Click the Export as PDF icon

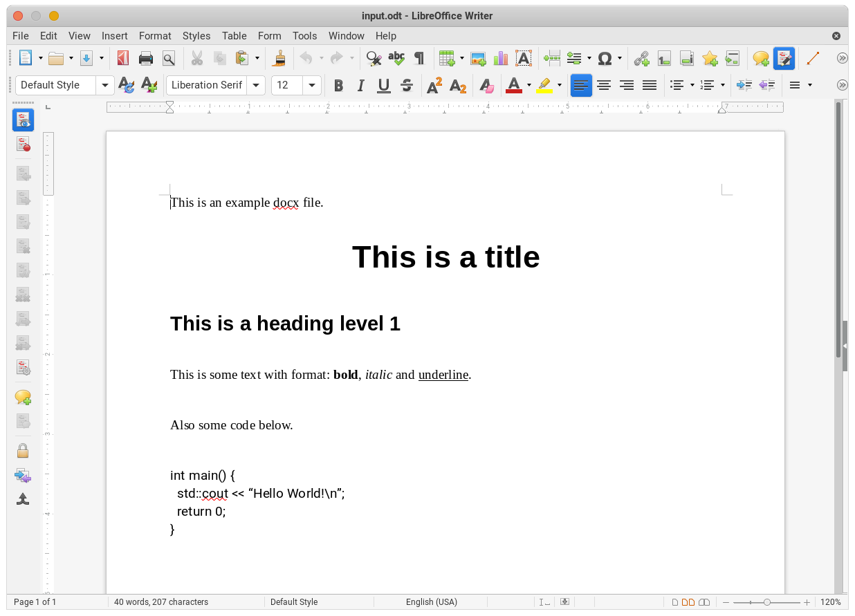click(x=123, y=58)
